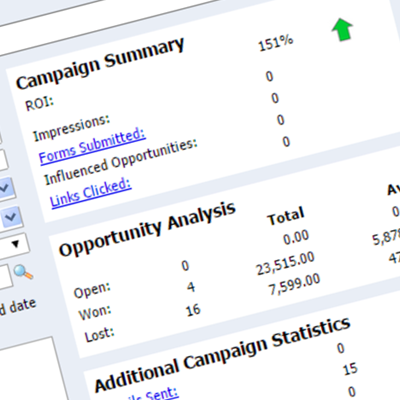400x400 pixels.
Task: Click the Influenced Opportunities label
Action: [121, 162]
